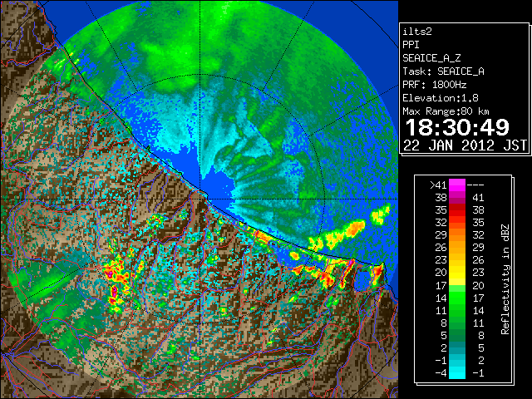Pick the yellow legend band beside 20
The height and width of the screenshot is (399, 532).
click(x=457, y=273)
